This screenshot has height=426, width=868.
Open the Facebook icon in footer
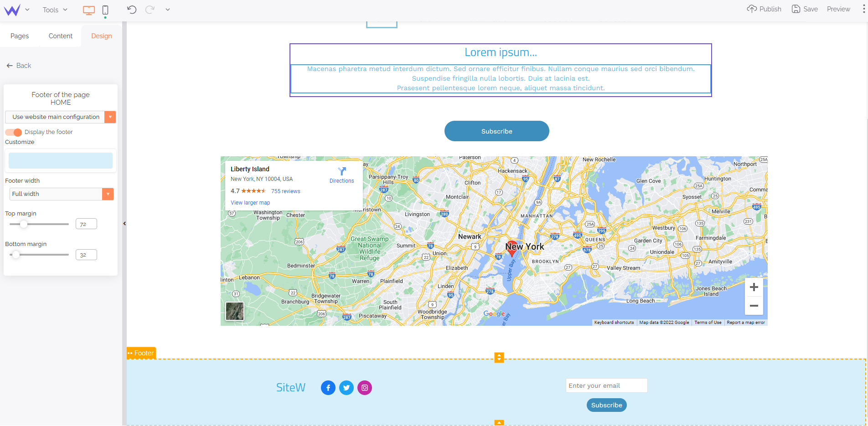(328, 388)
